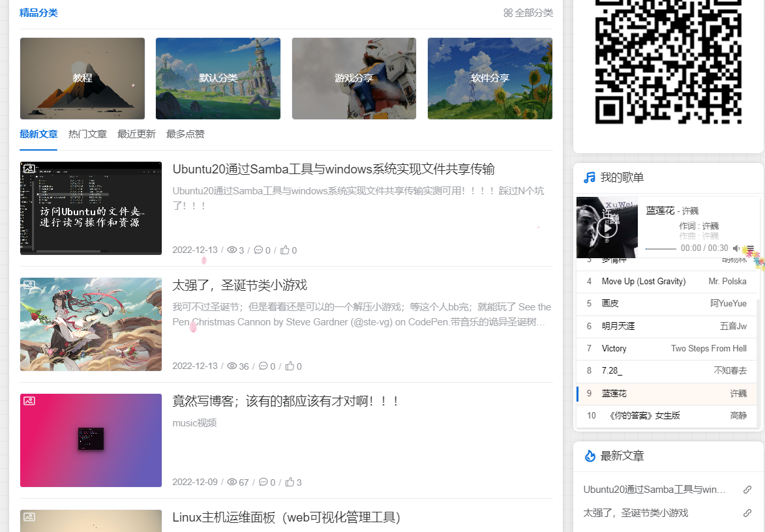Click the flame icon beside 最新文章 panel
The image size is (765, 532).
point(589,456)
